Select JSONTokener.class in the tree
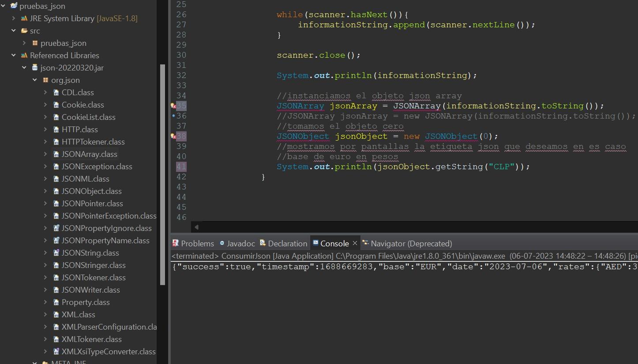The image size is (638, 364). [94, 278]
